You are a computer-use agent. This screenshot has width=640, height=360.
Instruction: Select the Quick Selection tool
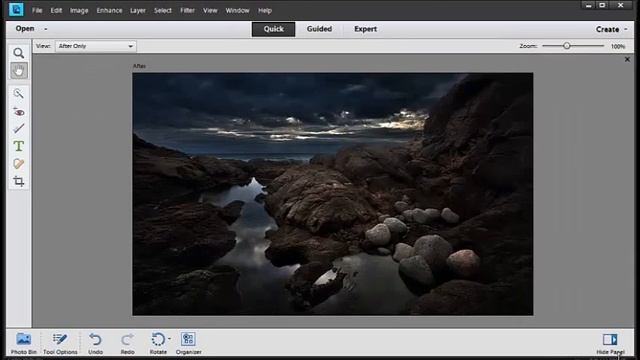18,93
